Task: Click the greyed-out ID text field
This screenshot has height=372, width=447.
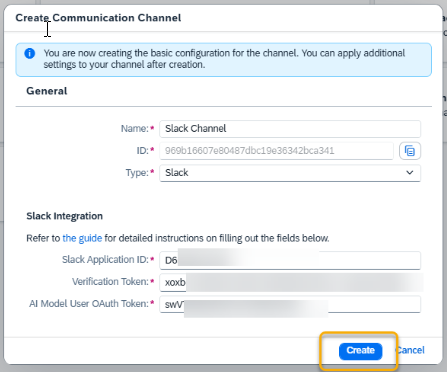Action: [276, 151]
